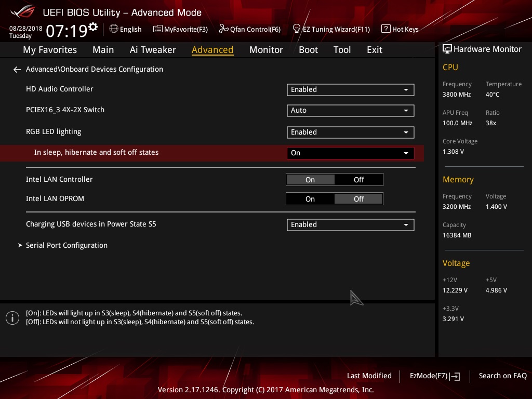Open the HD Audio Controller dropdown
532x399 pixels.
pyautogui.click(x=351, y=89)
